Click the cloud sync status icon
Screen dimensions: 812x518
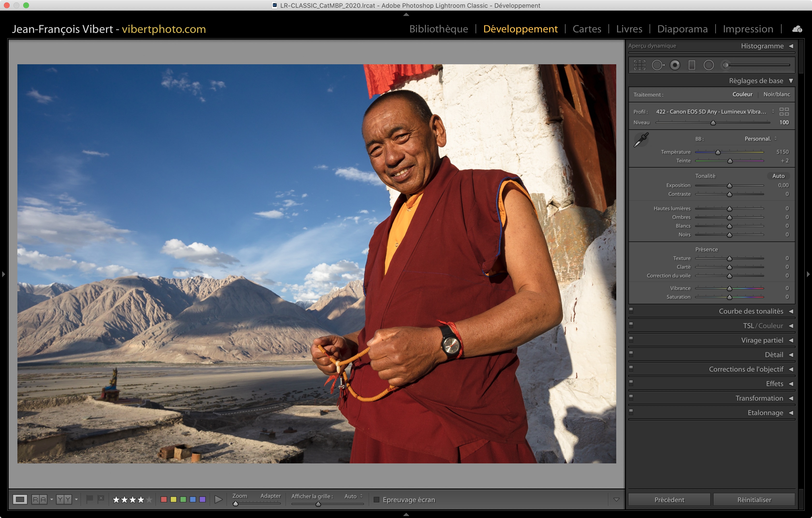797,29
